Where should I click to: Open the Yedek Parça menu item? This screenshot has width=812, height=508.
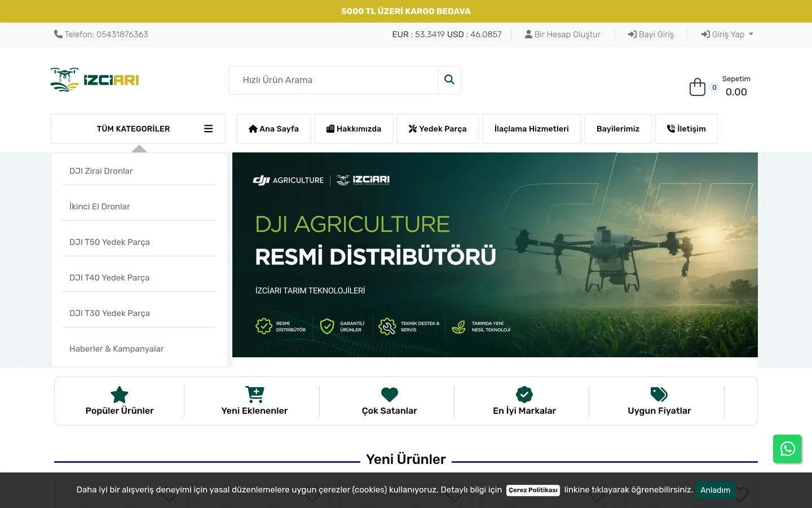click(x=438, y=129)
